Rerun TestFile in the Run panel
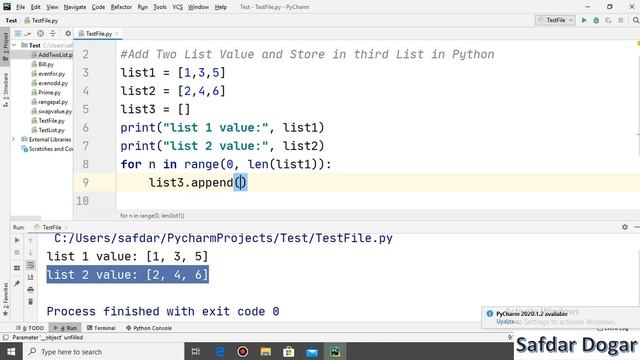 [x=17, y=240]
